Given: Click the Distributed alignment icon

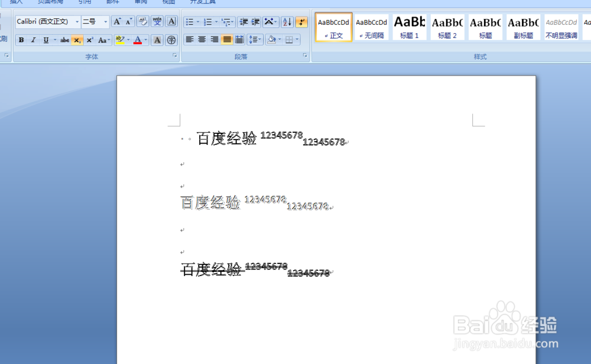Looking at the screenshot, I should 239,40.
